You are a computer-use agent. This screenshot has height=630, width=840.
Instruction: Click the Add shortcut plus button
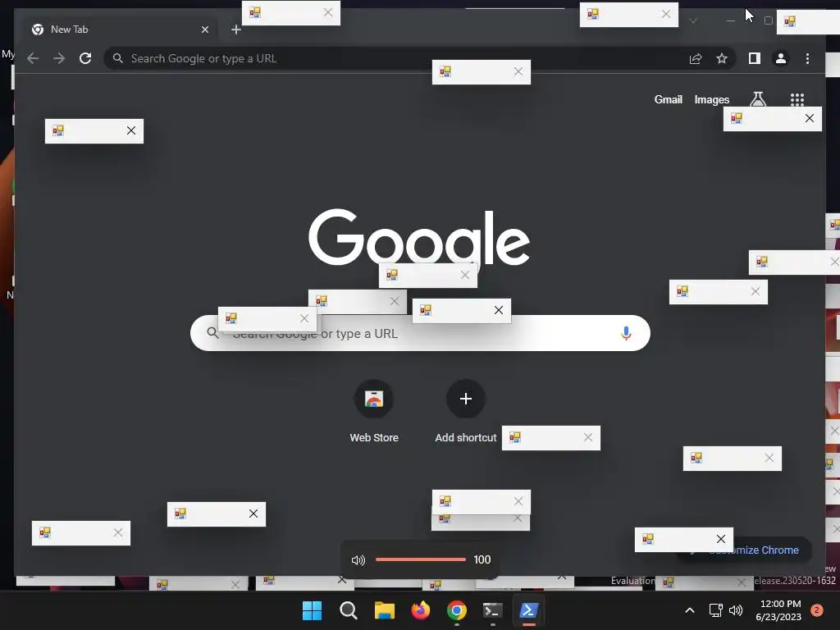(466, 399)
